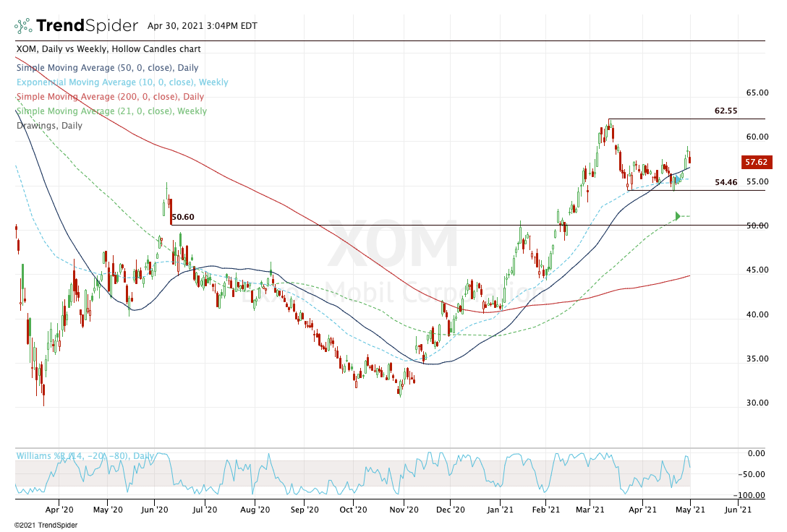Click the Apr '20 date axis label

(59, 510)
